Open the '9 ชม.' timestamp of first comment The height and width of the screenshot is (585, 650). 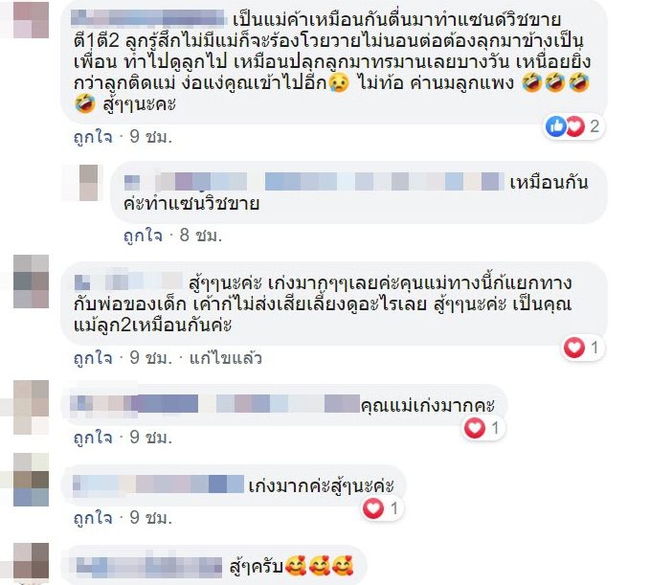pyautogui.click(x=151, y=137)
